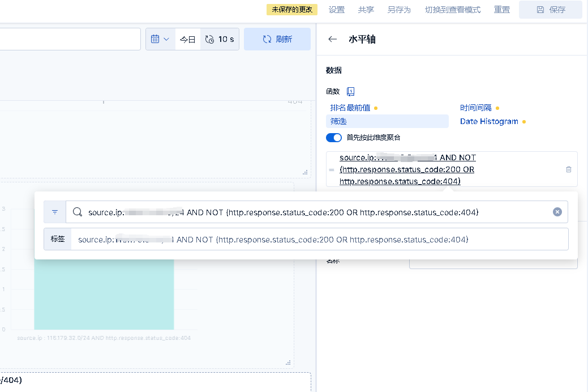
Task: Select the Date Histogram function
Action: (489, 121)
